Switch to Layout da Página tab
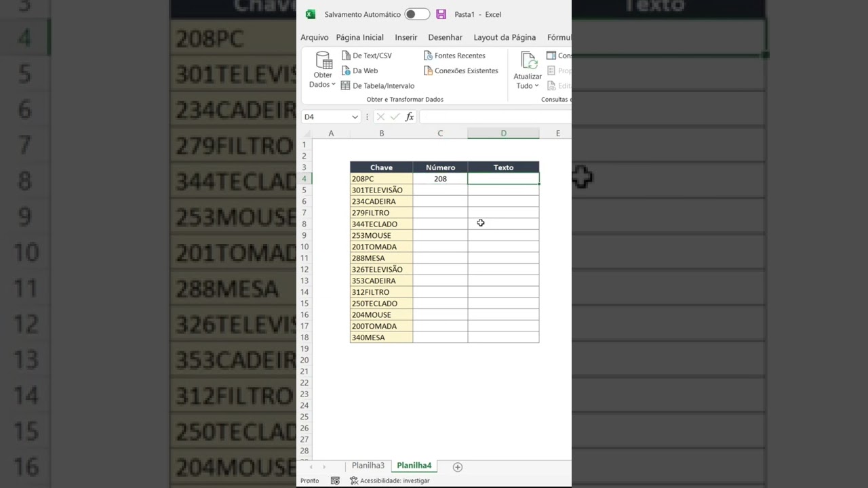Screen dimensions: 868x488 [x=505, y=37]
